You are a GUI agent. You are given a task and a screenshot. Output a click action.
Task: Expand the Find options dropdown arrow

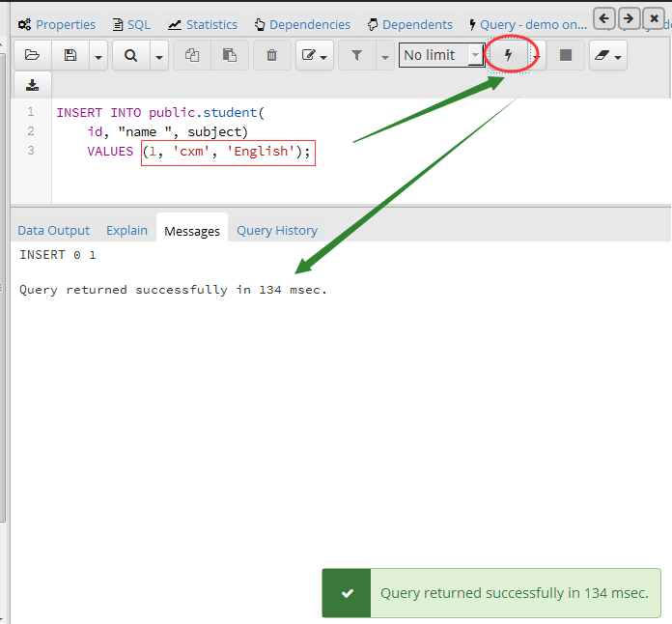(159, 55)
